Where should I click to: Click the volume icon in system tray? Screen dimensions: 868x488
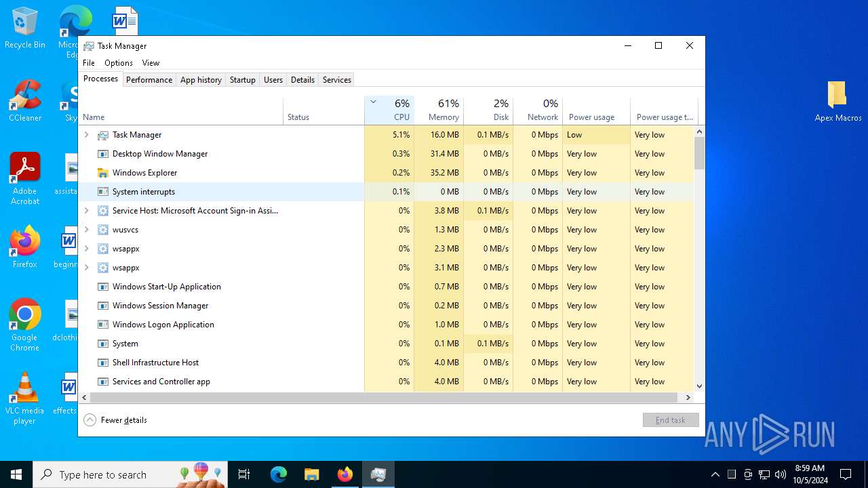(781, 474)
